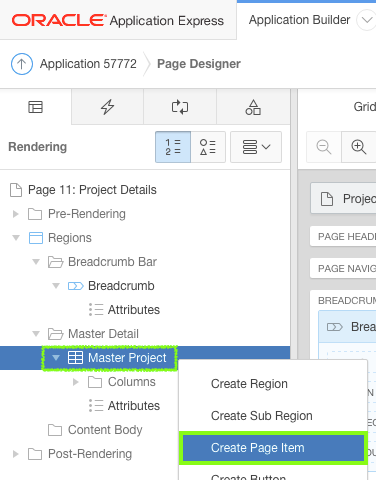Switch to the Dynamic Actions lightning tab

(x=107, y=107)
